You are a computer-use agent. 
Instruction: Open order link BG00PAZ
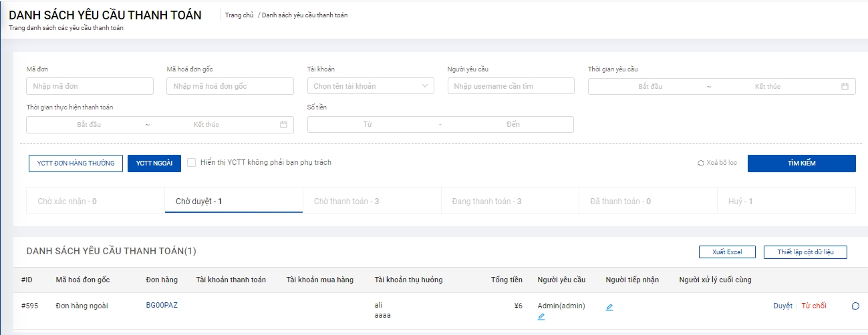(x=162, y=305)
